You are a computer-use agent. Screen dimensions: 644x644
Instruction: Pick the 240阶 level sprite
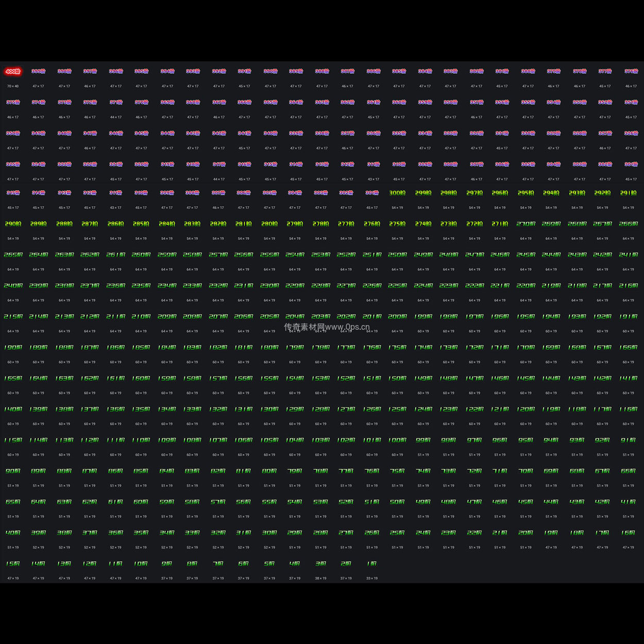tap(13, 285)
